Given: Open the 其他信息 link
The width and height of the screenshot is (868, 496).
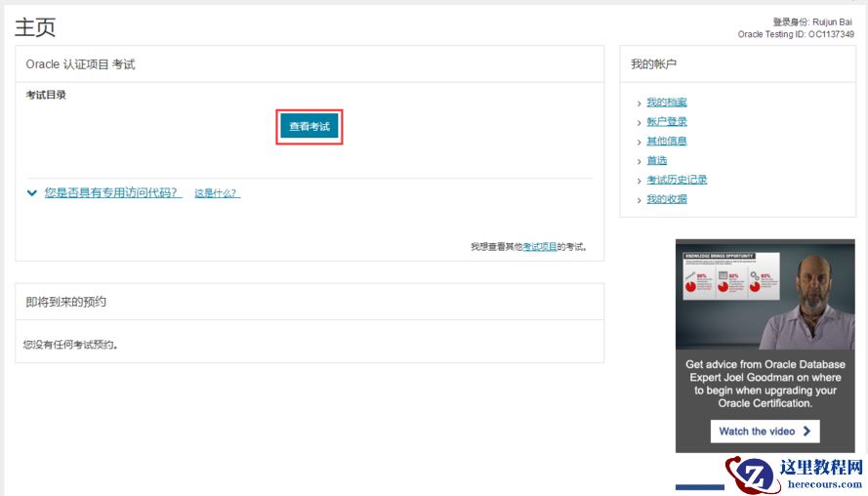Looking at the screenshot, I should click(x=667, y=142).
